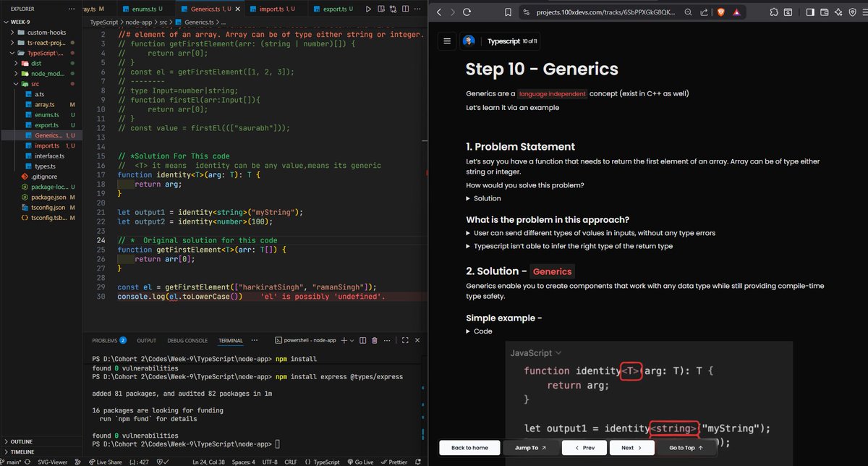Viewport: 868px width, 466px height.
Task: Open Leo AI sparkle icon
Action: [839, 12]
